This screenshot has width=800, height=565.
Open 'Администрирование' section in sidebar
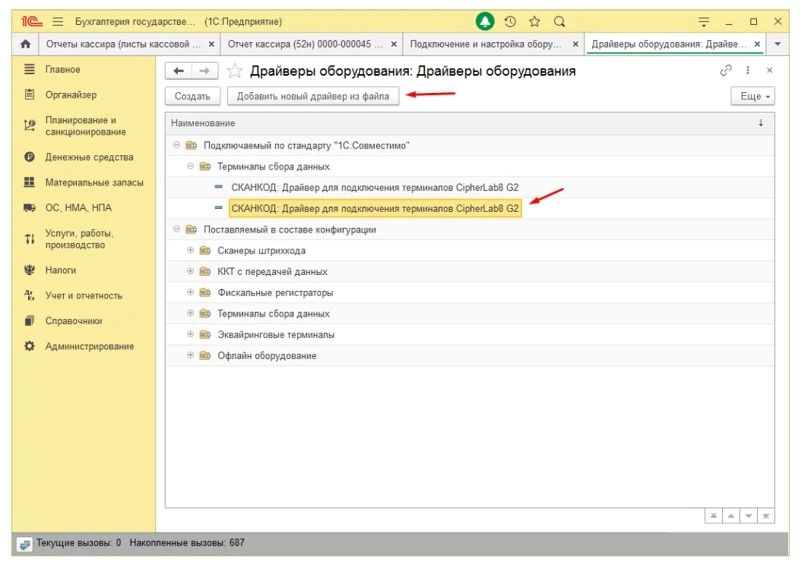[89, 346]
